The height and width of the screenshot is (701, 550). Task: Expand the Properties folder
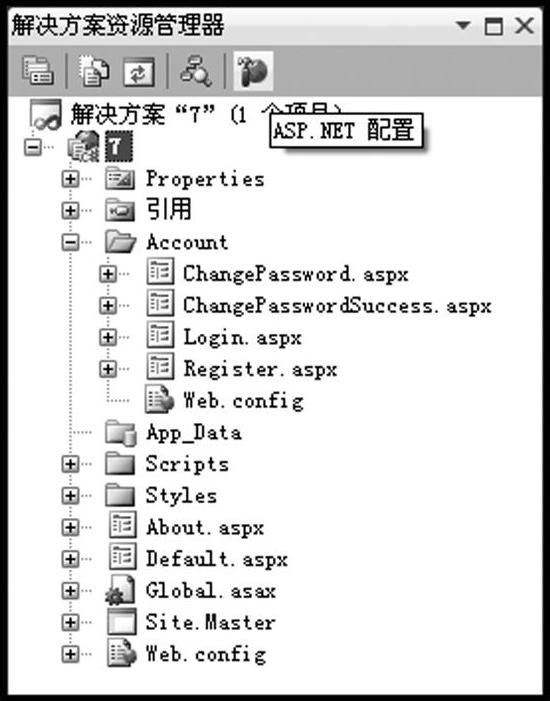[70, 179]
